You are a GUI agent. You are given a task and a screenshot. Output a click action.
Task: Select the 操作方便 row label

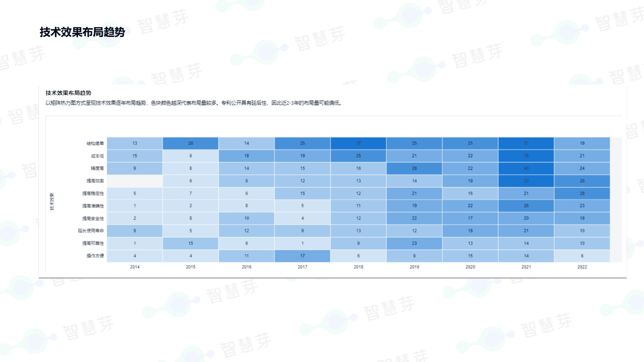coord(95,256)
